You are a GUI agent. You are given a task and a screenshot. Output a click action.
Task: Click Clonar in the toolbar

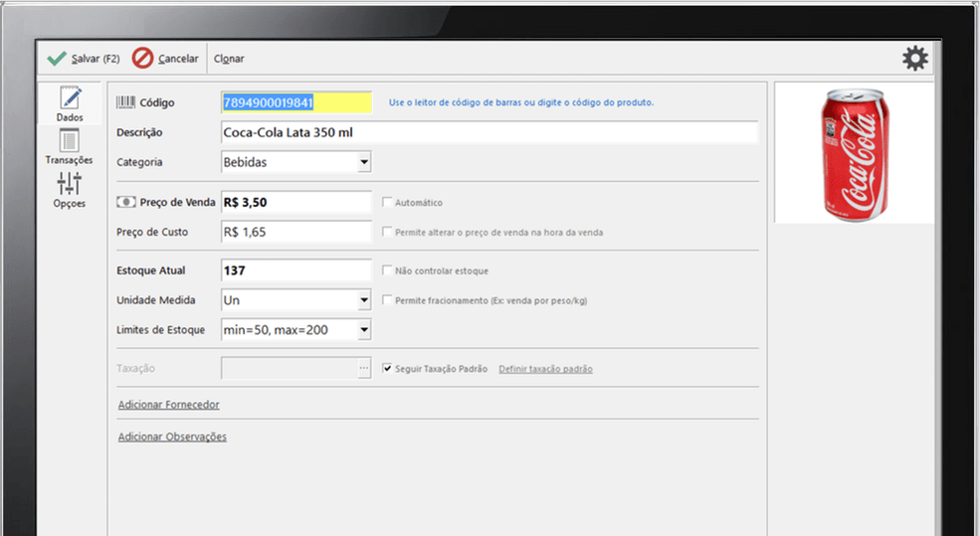(229, 58)
